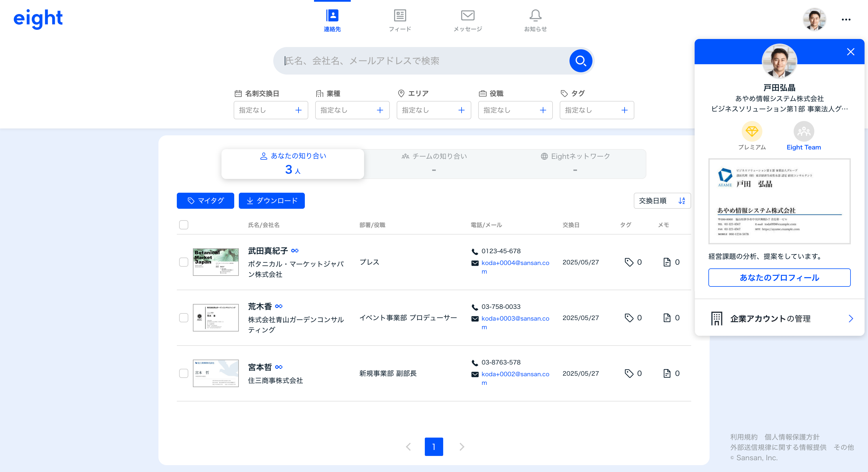
Task: Select the プレミアム diamond icon
Action: [x=752, y=132]
